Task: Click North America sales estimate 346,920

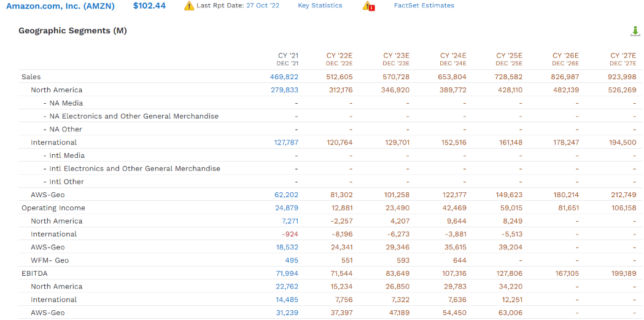Action: tap(395, 90)
